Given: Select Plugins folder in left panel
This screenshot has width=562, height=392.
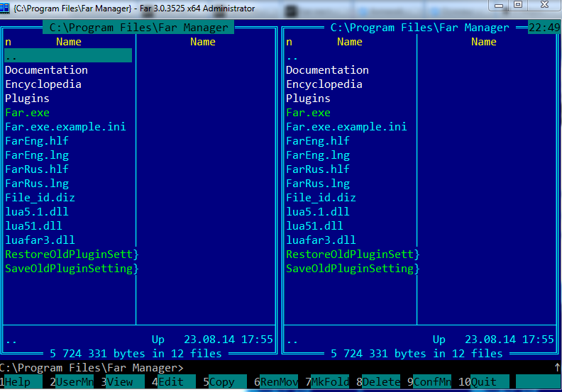Looking at the screenshot, I should pos(27,99).
